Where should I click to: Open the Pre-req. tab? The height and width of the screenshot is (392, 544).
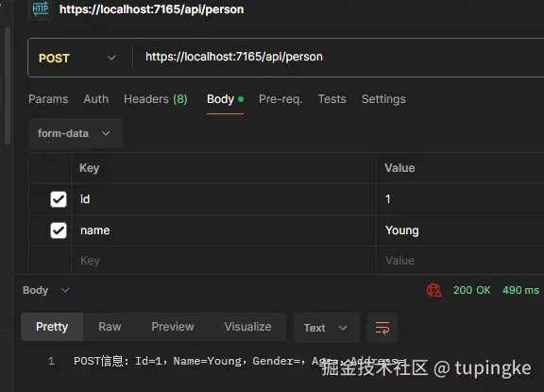tap(280, 99)
